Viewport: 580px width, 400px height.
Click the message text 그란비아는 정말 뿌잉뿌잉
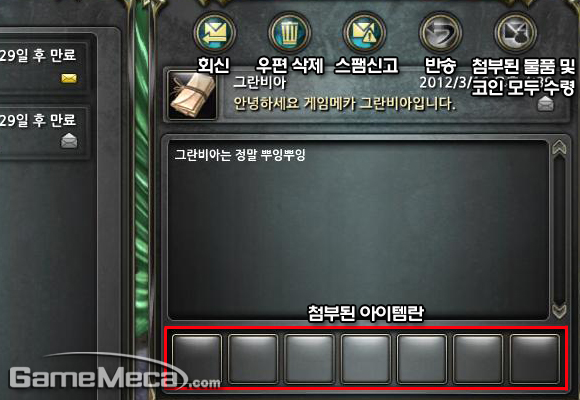click(x=240, y=155)
